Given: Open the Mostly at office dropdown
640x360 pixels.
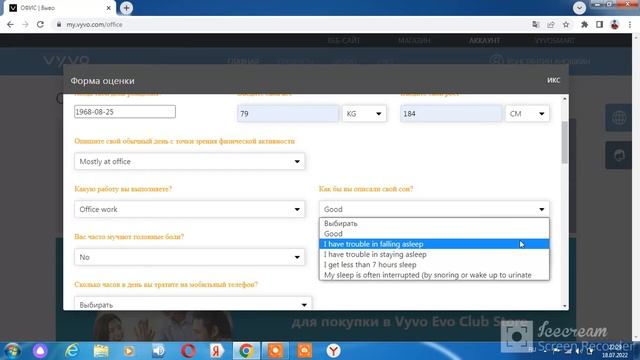Looking at the screenshot, I should click(x=189, y=161).
